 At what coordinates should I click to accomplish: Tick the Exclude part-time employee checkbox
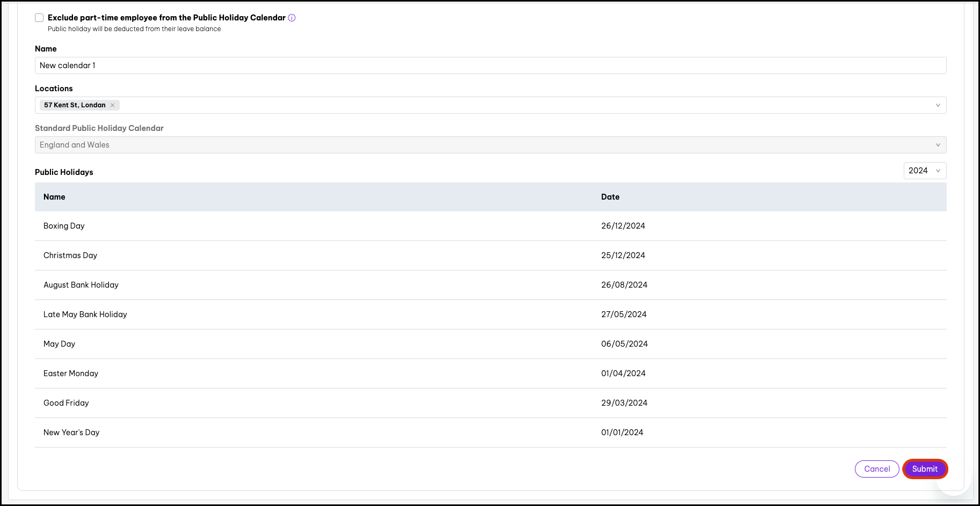tap(39, 18)
